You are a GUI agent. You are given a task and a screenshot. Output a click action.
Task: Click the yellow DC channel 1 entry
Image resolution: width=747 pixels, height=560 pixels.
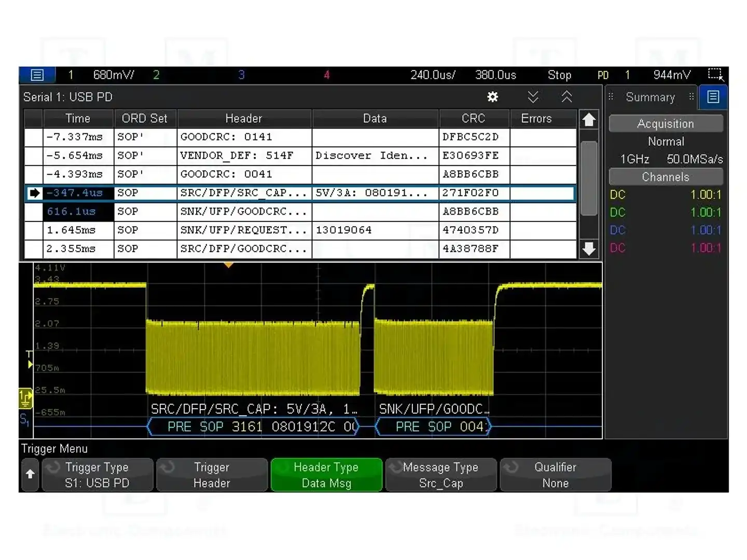[x=666, y=195]
